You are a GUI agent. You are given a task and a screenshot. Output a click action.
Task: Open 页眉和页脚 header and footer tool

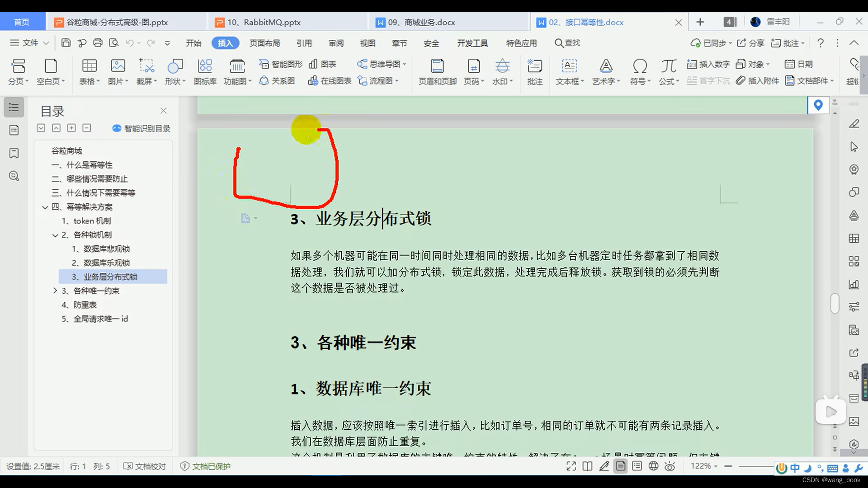[x=437, y=71]
